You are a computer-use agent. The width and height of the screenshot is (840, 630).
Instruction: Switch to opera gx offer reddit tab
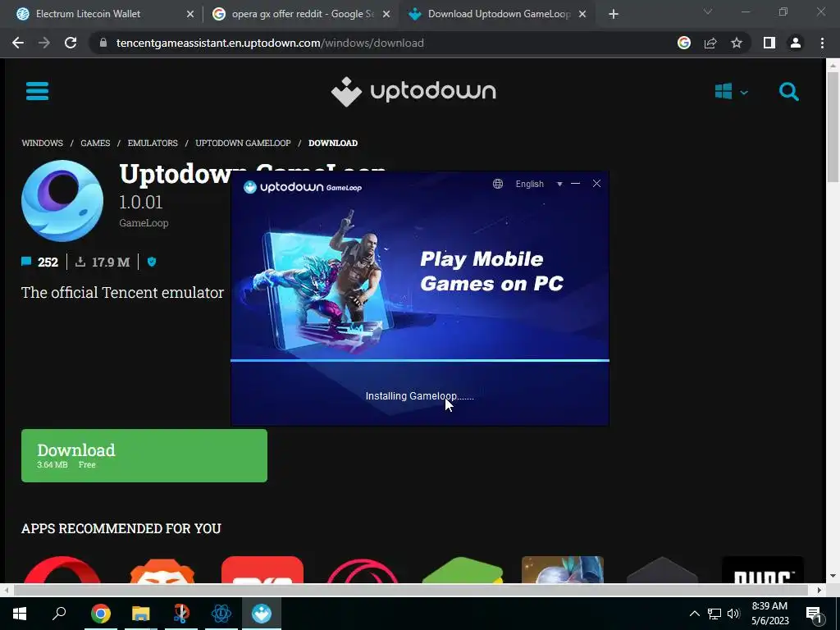click(x=303, y=14)
